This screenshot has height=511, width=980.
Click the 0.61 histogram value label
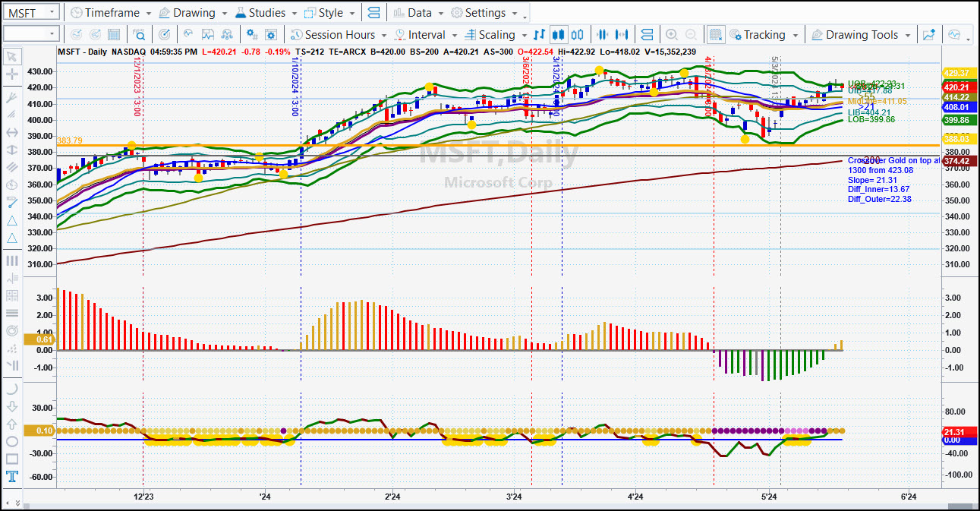(x=39, y=340)
